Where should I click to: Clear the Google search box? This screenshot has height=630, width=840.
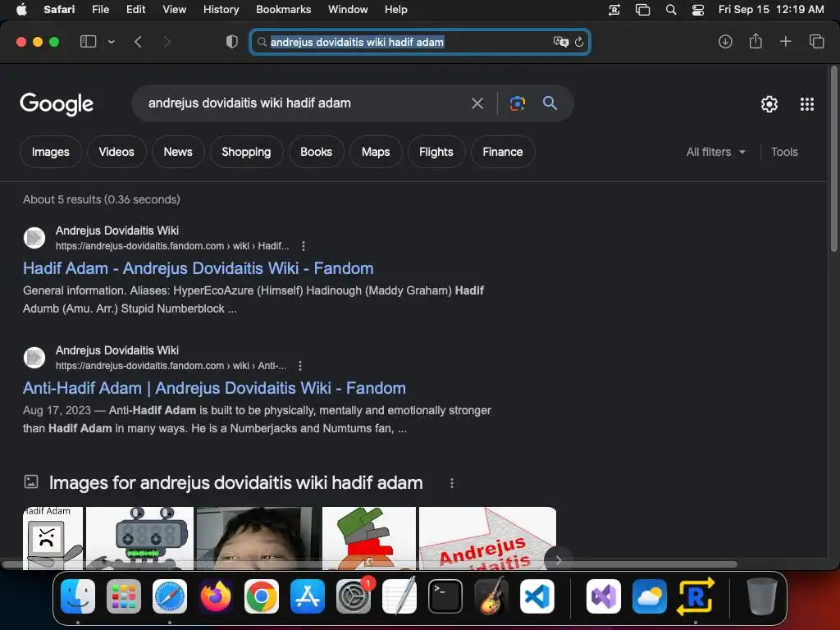pos(477,103)
